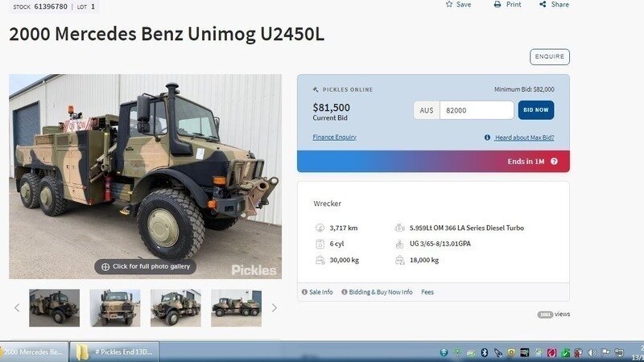
Task: Open the Sale Info tab
Action: coord(317,292)
